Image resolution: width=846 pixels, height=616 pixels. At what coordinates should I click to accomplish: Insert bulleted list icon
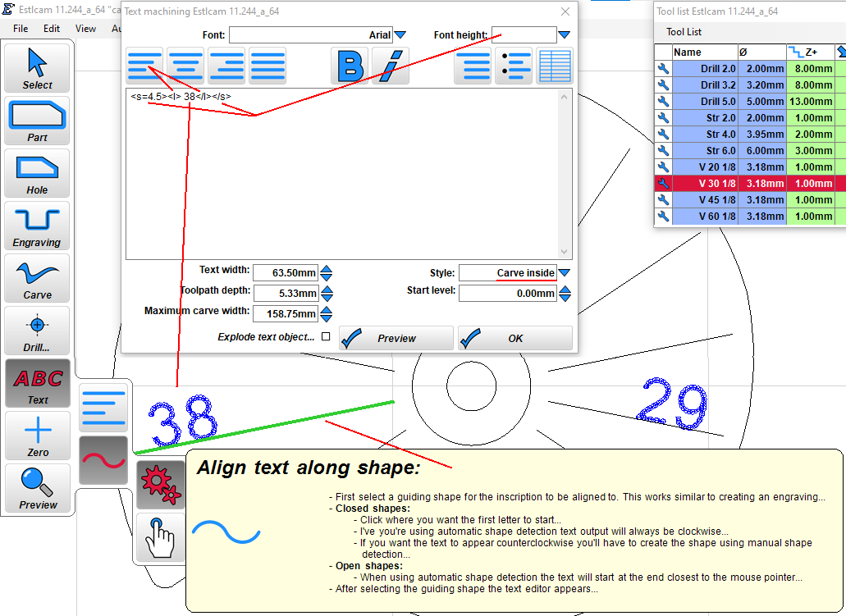[514, 66]
